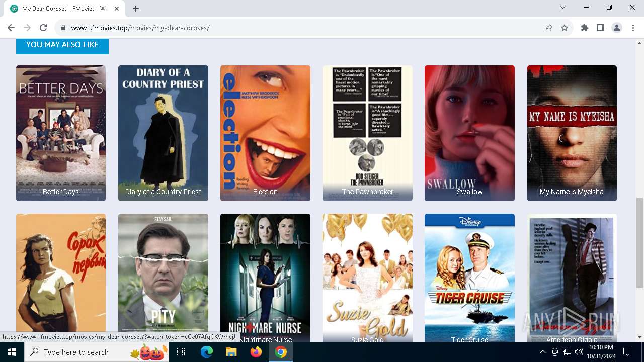Image resolution: width=644 pixels, height=362 pixels.
Task: Open The Pawnbroker movie poster
Action: (x=367, y=133)
